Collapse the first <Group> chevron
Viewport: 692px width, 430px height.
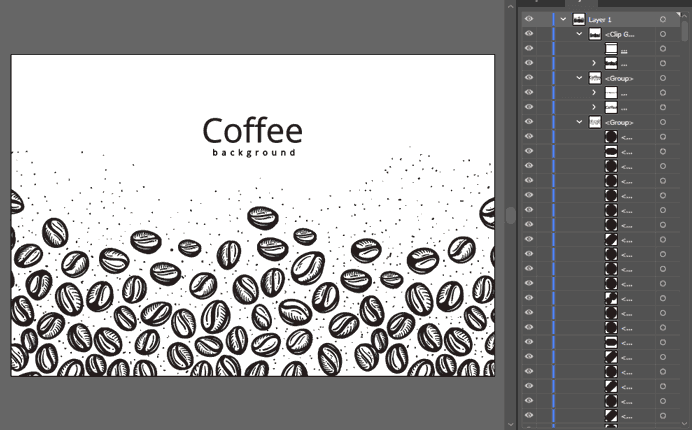(x=579, y=78)
